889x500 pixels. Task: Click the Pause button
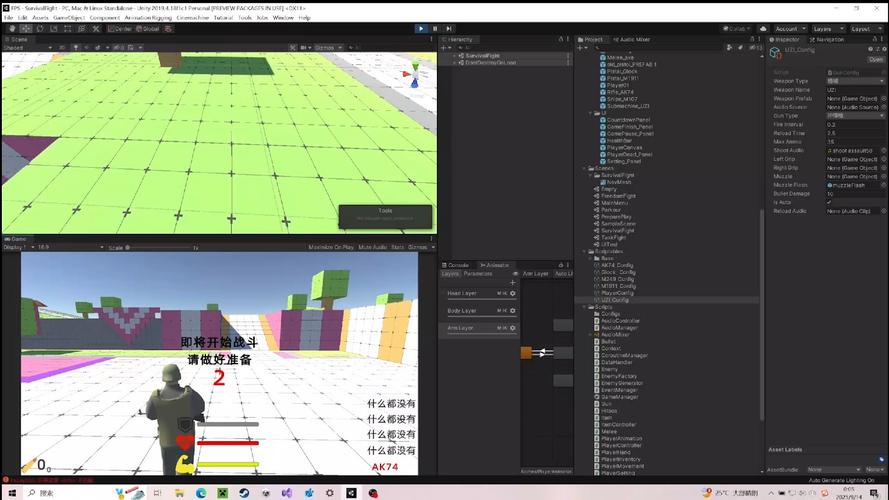(x=435, y=28)
